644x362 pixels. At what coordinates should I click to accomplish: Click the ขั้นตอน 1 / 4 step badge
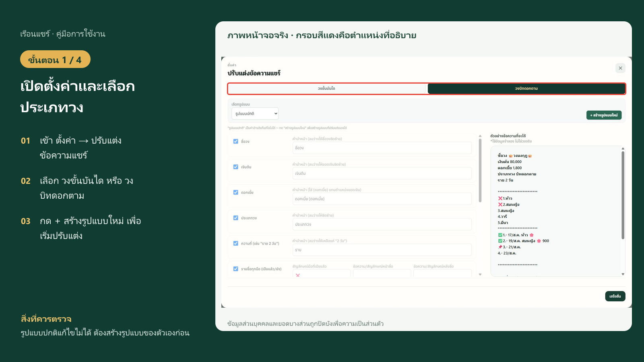coord(55,60)
